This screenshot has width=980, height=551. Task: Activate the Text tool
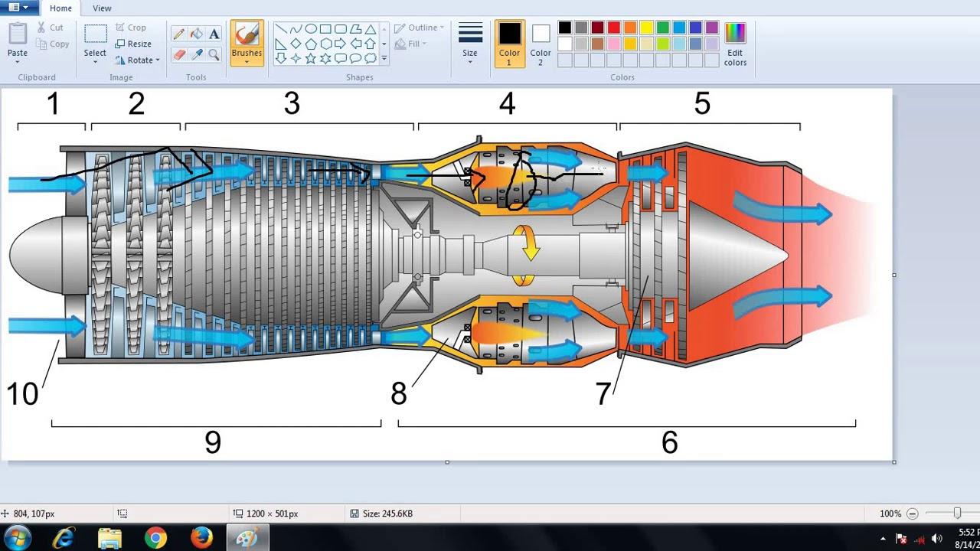[214, 34]
